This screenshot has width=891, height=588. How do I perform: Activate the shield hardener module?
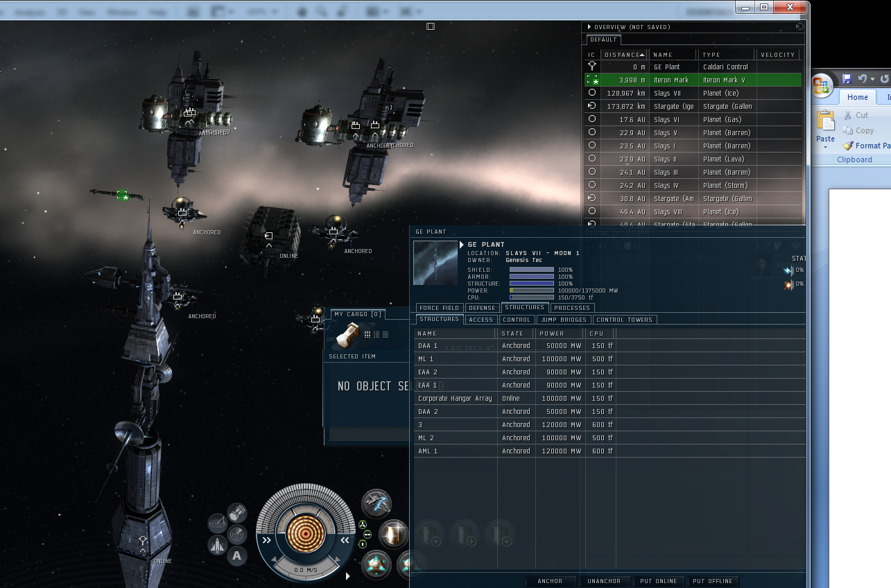click(x=394, y=534)
